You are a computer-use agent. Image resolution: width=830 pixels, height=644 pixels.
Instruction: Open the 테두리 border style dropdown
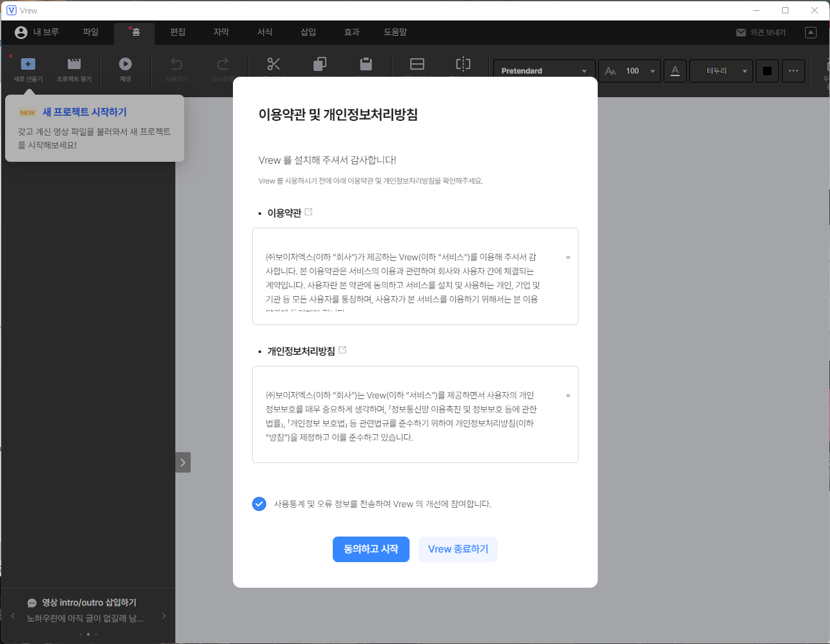(x=721, y=70)
